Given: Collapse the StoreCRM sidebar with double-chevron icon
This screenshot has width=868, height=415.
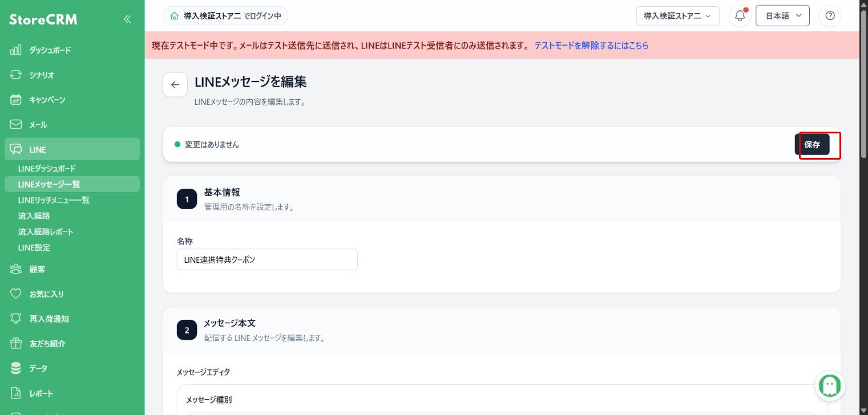Looking at the screenshot, I should pos(127,19).
